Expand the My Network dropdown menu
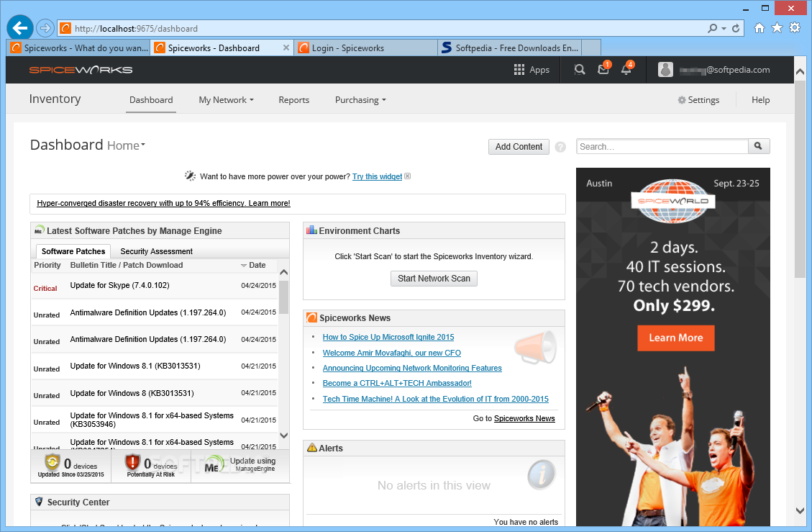This screenshot has height=532, width=812. (227, 100)
